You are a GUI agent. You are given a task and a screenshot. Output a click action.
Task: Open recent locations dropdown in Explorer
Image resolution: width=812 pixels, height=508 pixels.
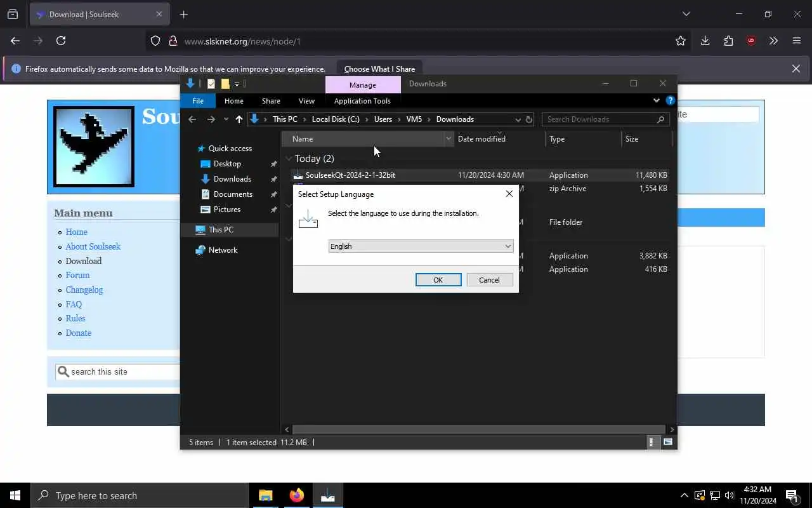(x=226, y=119)
